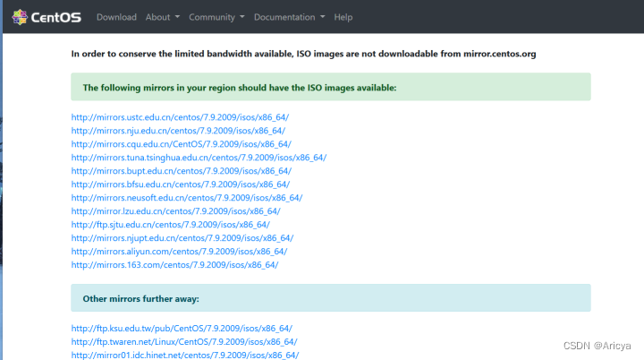Open the ftp.twaren.net mirror link

click(184, 342)
